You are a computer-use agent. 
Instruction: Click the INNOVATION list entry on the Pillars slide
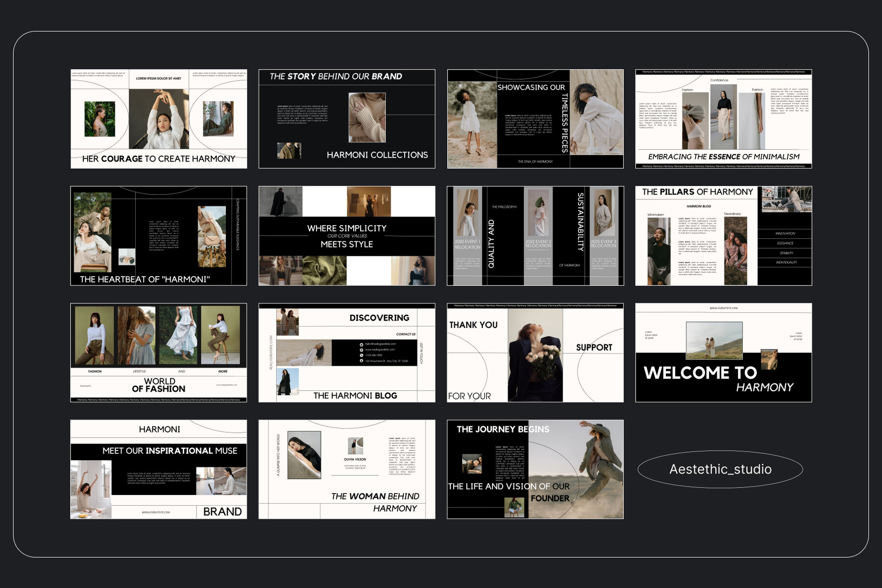pyautogui.click(x=785, y=234)
